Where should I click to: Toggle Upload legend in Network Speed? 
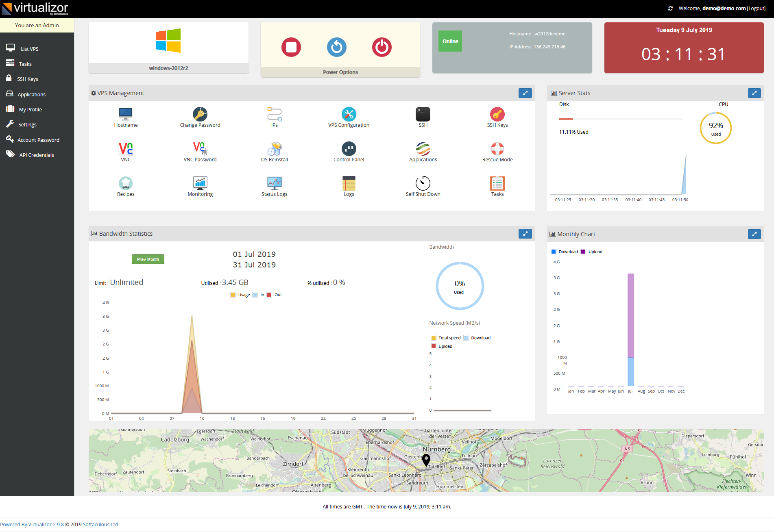(x=434, y=346)
